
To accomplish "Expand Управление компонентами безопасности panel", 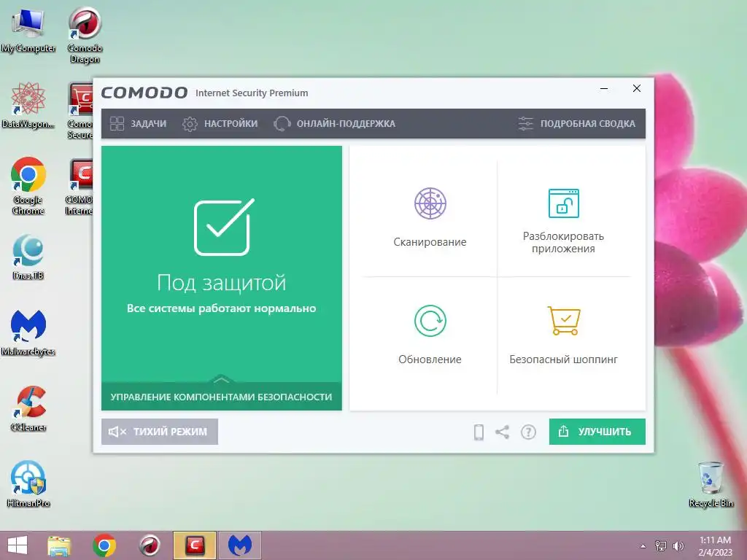I will (222, 396).
